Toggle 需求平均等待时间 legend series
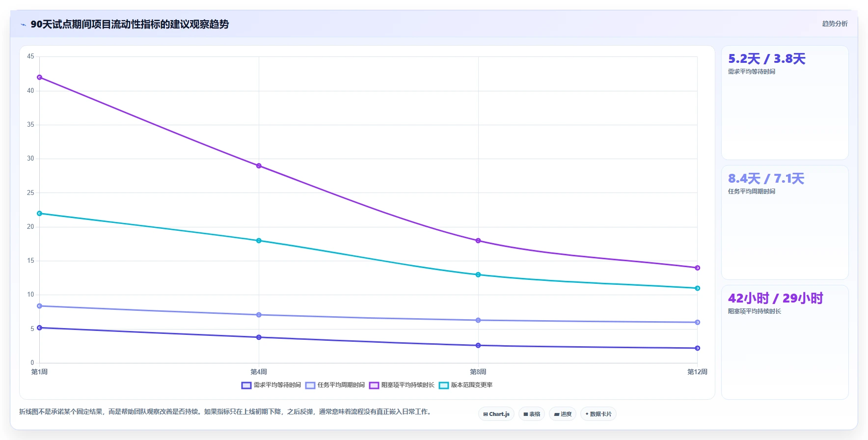The height and width of the screenshot is (440, 868). coord(271,385)
